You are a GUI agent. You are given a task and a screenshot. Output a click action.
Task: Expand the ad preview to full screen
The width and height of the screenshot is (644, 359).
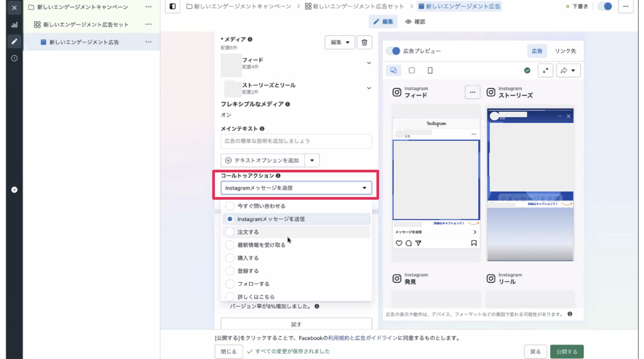click(x=545, y=70)
